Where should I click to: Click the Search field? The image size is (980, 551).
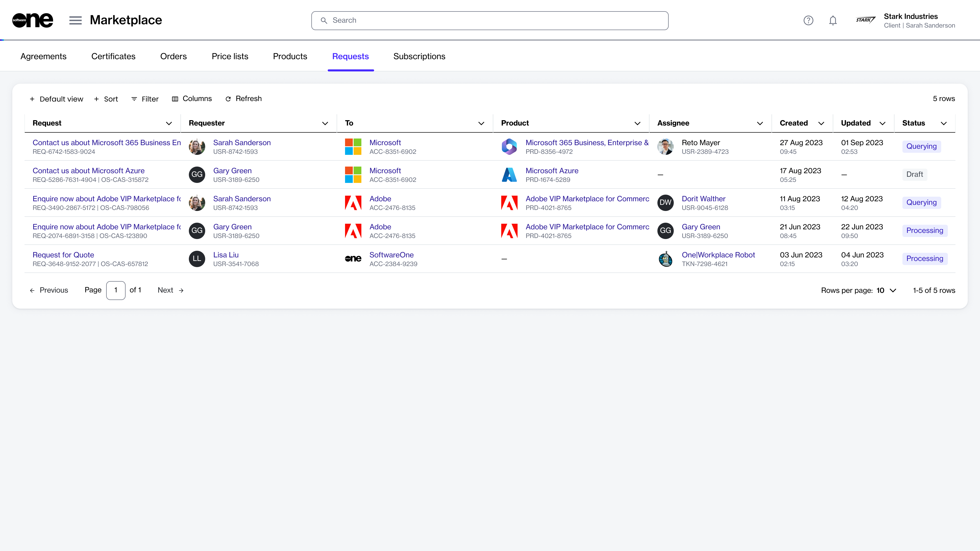coord(490,20)
